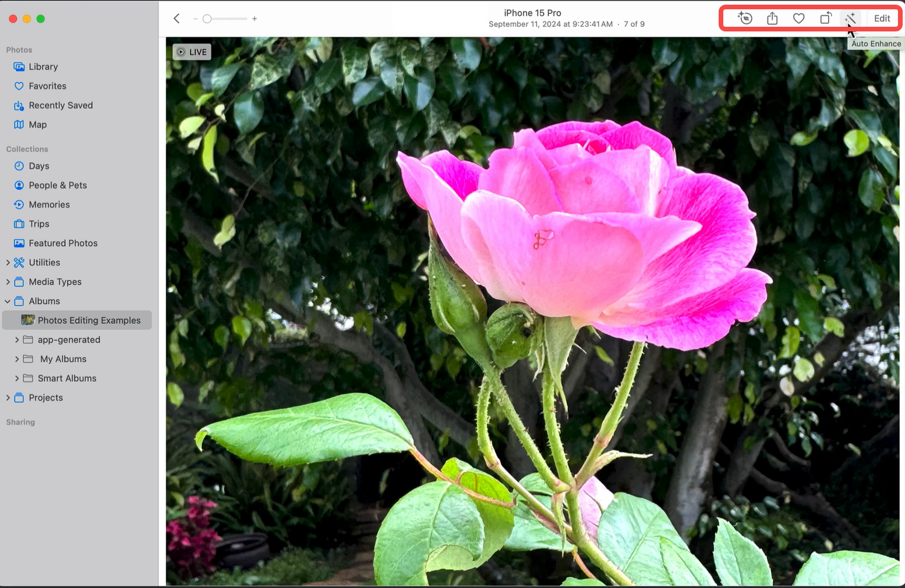
Task: Apply Auto Enhance to the photo
Action: tap(850, 18)
